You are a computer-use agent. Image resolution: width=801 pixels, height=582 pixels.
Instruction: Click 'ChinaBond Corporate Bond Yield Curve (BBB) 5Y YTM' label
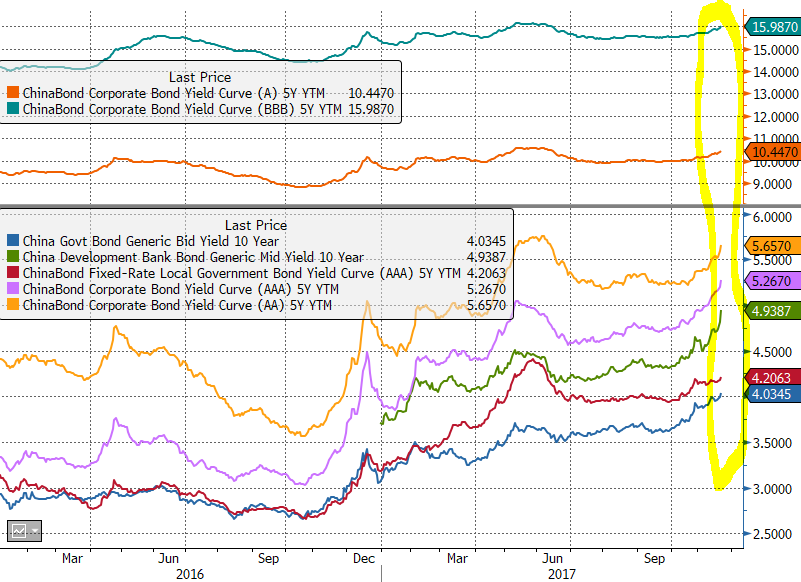(x=182, y=109)
